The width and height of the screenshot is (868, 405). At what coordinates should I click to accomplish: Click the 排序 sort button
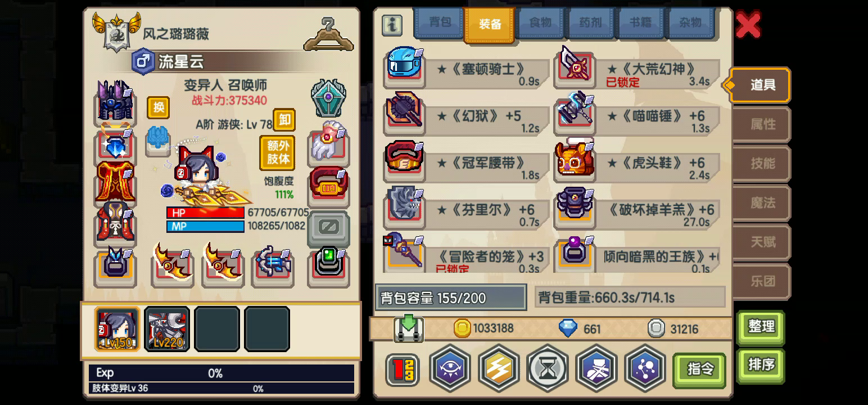(x=761, y=364)
